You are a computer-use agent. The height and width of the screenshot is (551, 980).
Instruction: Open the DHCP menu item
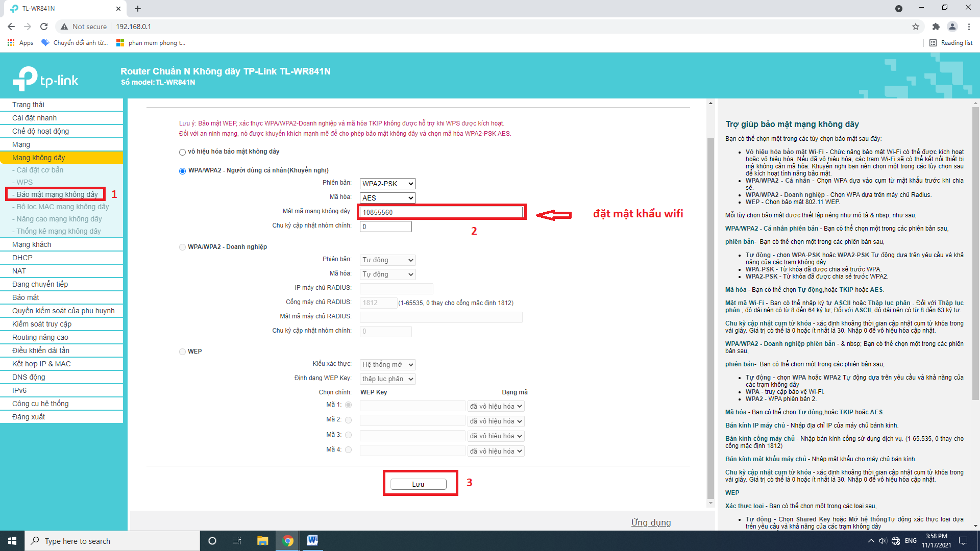[22, 258]
